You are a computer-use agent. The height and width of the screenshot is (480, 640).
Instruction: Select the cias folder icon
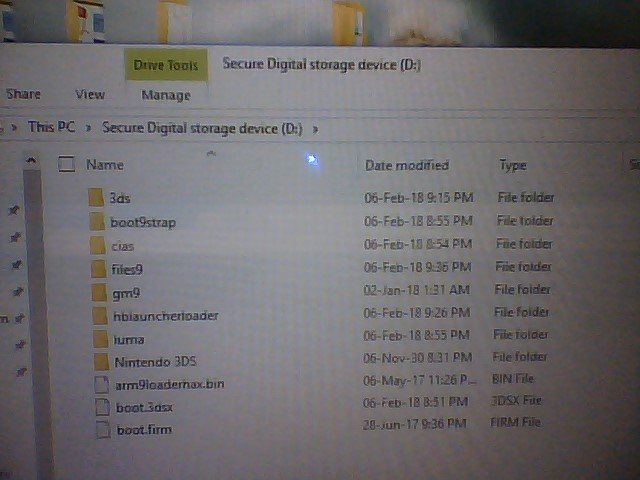tap(98, 246)
